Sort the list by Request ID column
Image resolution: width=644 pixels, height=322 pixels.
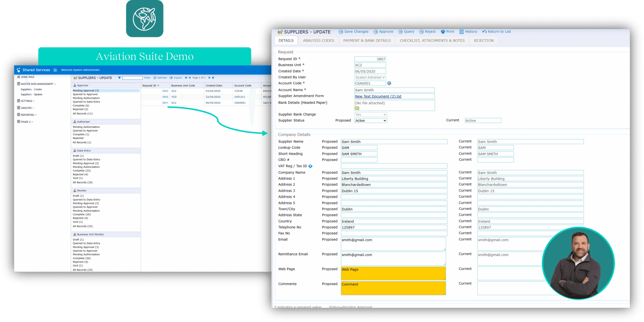pyautogui.click(x=150, y=86)
